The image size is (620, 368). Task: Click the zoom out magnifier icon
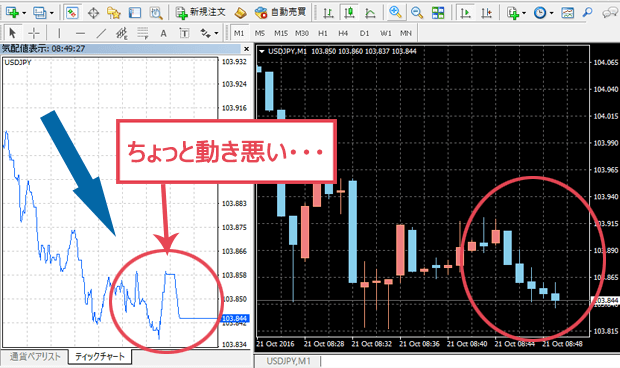coord(416,12)
